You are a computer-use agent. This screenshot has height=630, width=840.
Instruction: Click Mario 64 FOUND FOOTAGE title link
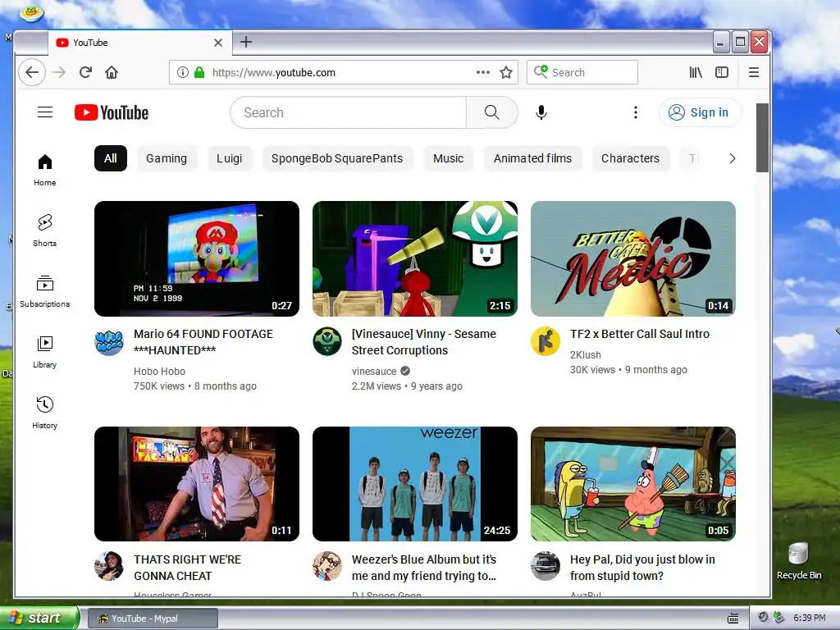coord(203,342)
